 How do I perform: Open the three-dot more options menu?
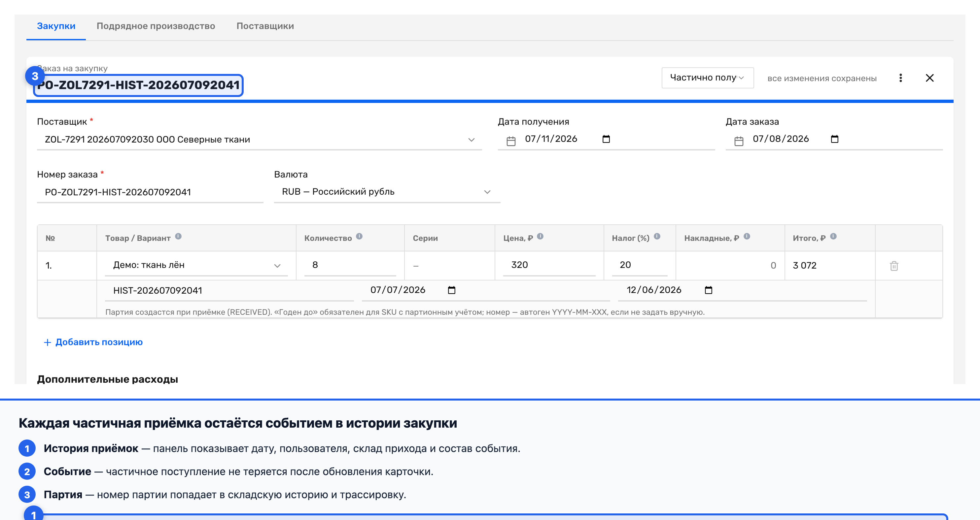coord(900,78)
